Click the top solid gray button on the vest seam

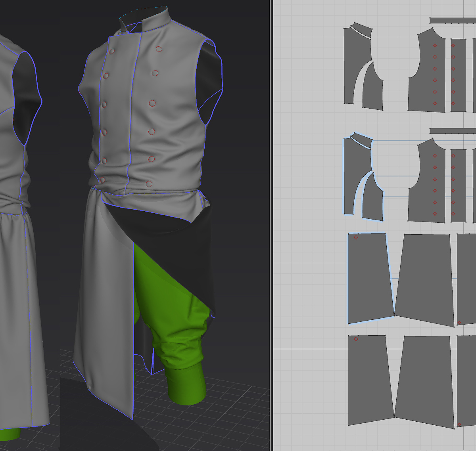pos(112,51)
